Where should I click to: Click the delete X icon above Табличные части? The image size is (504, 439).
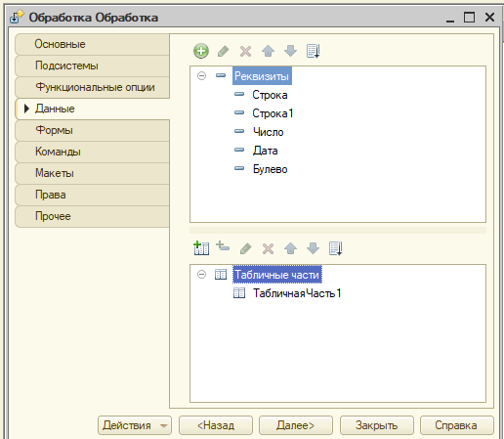[x=268, y=249]
